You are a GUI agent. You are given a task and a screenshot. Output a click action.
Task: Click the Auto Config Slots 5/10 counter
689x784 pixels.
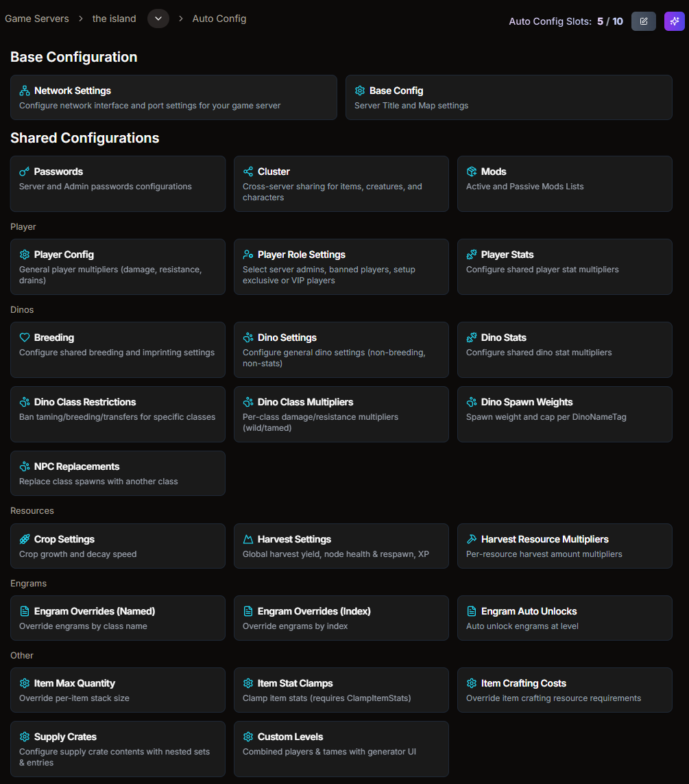click(566, 21)
